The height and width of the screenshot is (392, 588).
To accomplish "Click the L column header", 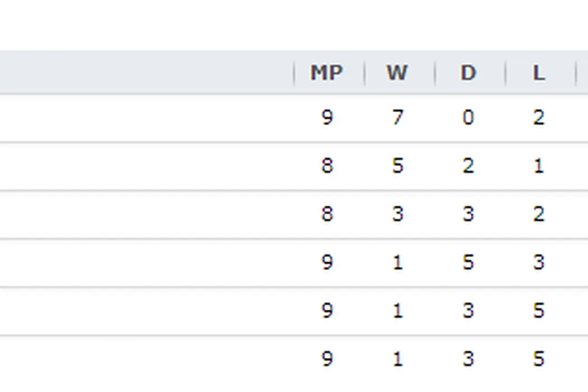I will tap(538, 73).
